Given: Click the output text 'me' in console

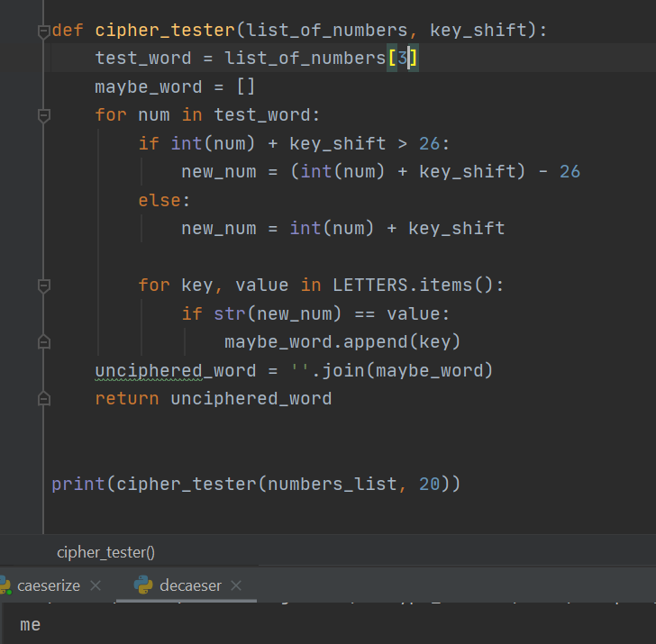Looking at the screenshot, I should (30, 625).
